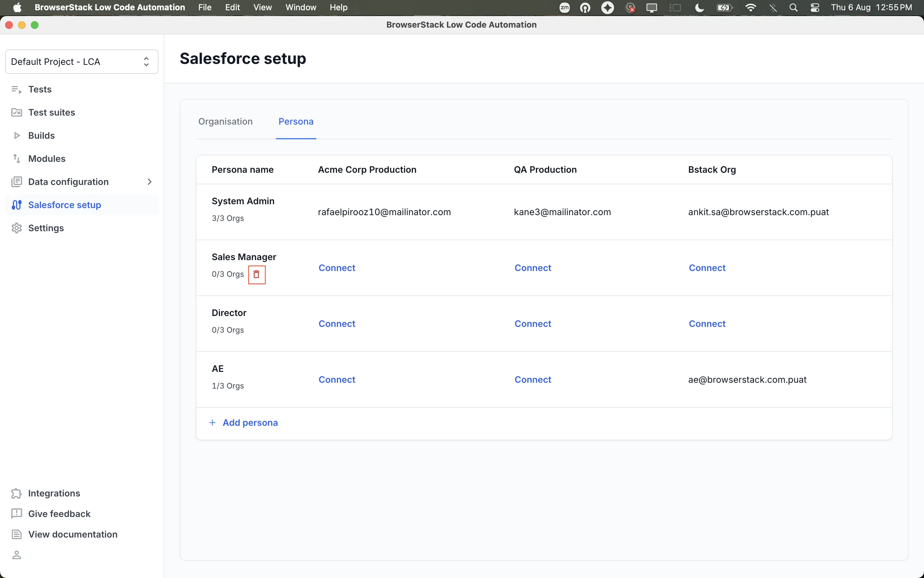This screenshot has width=924, height=578.
Task: Open the Zoom menu bar icon
Action: point(564,8)
